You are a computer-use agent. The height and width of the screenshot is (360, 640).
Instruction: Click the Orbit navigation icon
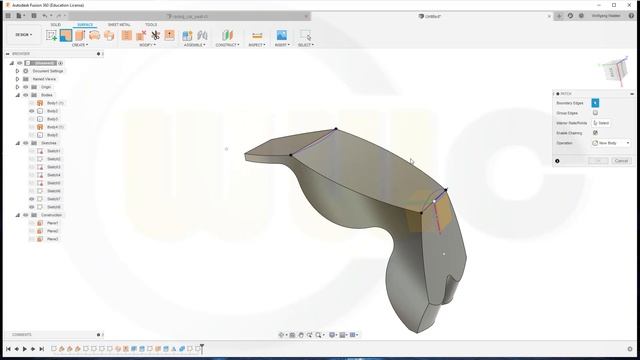pyautogui.click(x=281, y=335)
